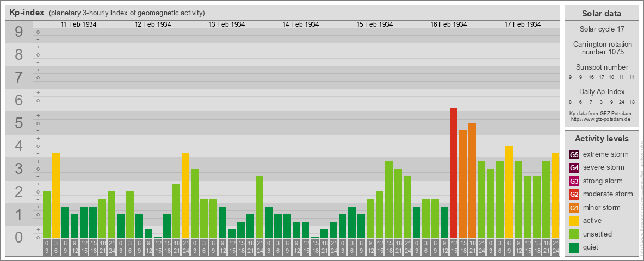This screenshot has height=261, width=644.
Task: Pick the light green unsettled swatch
Action: tap(574, 234)
